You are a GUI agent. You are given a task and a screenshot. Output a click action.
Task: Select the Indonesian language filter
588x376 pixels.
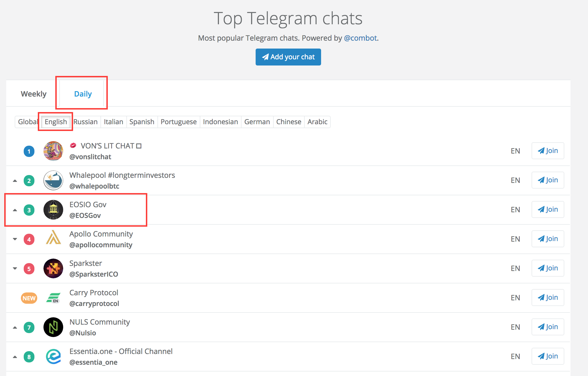[x=220, y=122]
